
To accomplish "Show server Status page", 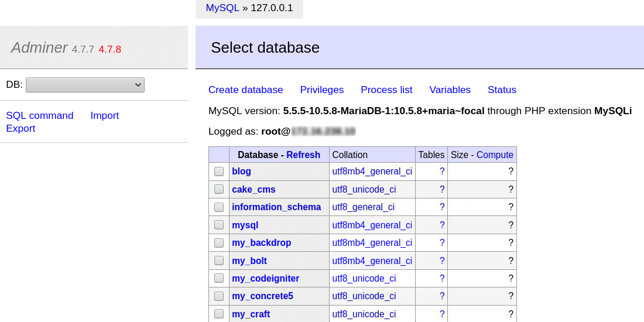I will (502, 90).
